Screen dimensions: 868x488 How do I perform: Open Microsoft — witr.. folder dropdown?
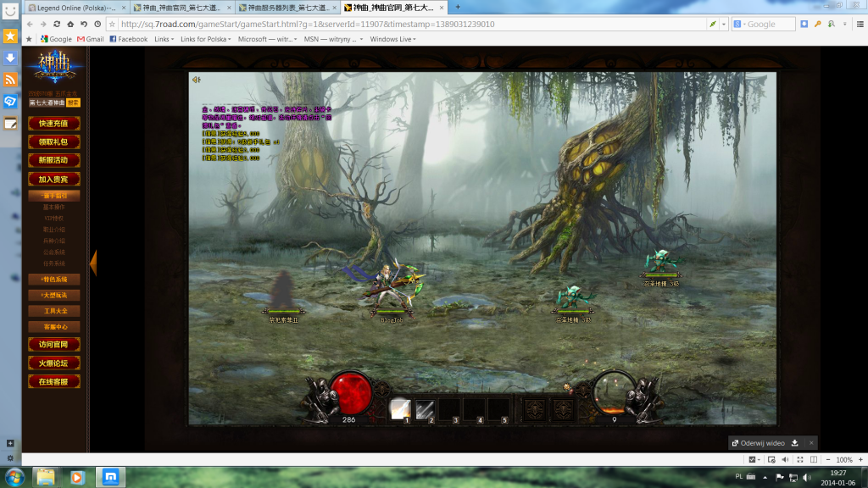pos(267,39)
